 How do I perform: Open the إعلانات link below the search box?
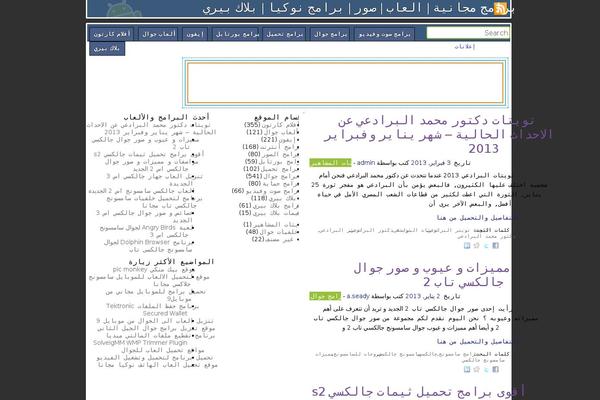(x=465, y=47)
